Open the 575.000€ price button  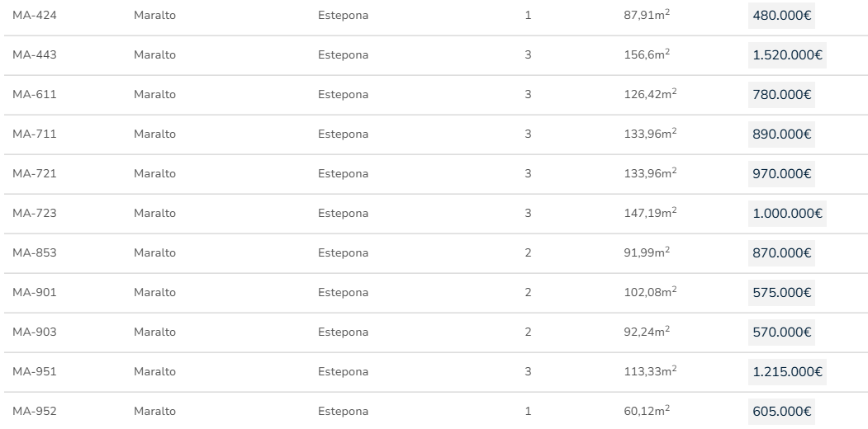pyautogui.click(x=781, y=293)
